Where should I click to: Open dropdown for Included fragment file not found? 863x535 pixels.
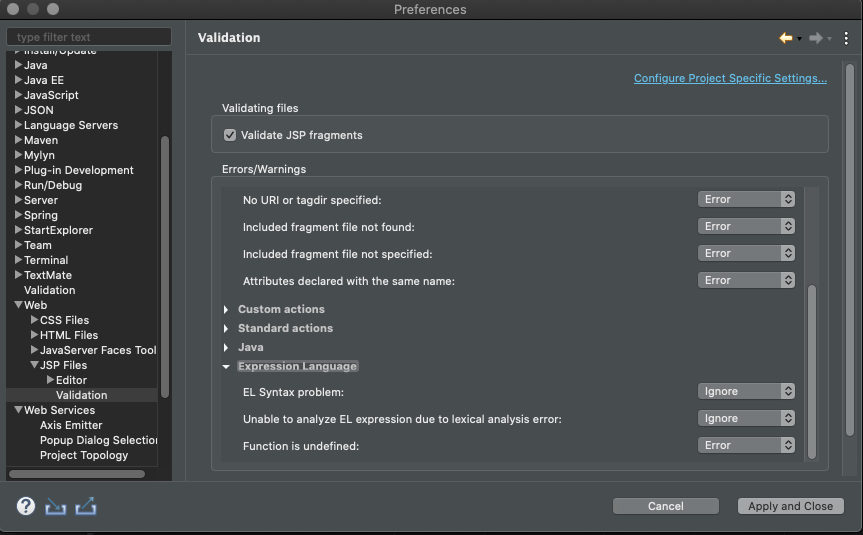(746, 227)
